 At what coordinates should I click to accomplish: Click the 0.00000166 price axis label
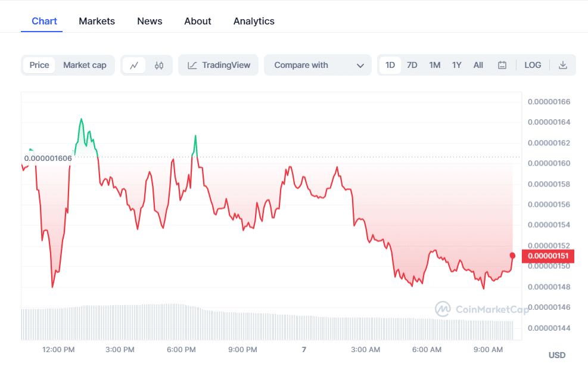pyautogui.click(x=549, y=102)
